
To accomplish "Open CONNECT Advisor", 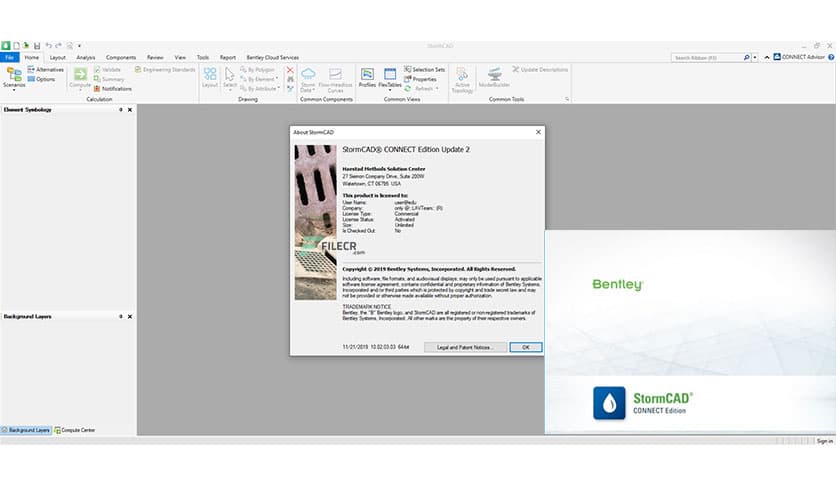I will 802,58.
